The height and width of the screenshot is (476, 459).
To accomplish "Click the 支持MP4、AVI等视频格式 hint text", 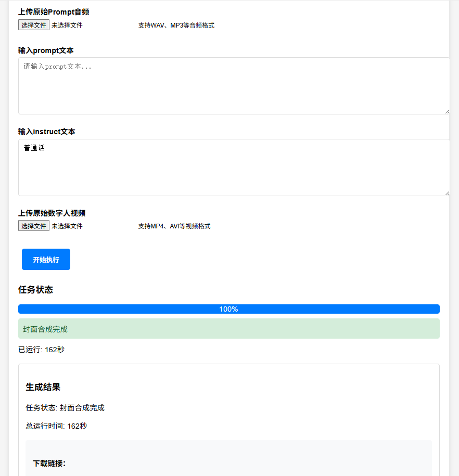I will point(174,226).
